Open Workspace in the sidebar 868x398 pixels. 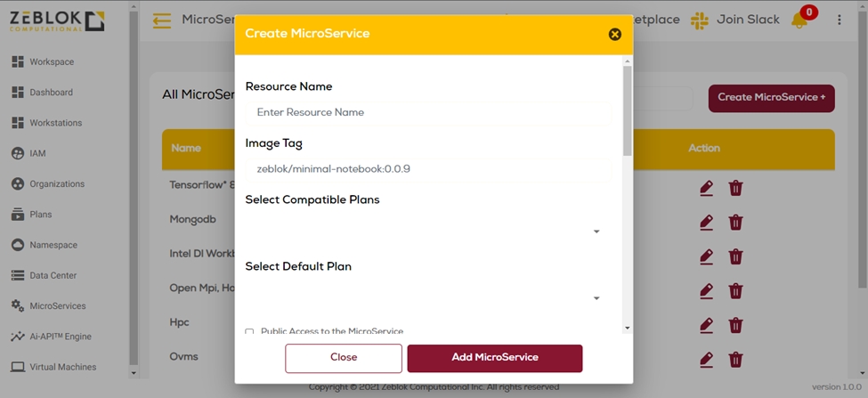click(x=52, y=61)
